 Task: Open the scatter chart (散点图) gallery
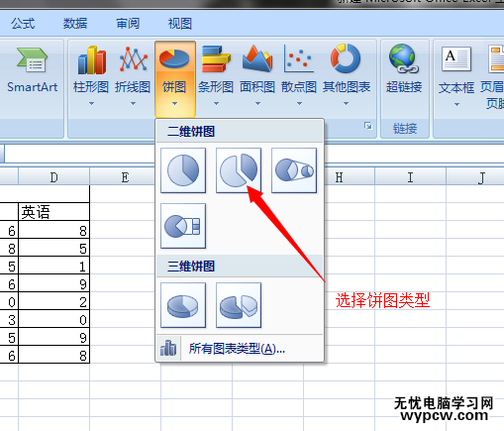coord(299,75)
